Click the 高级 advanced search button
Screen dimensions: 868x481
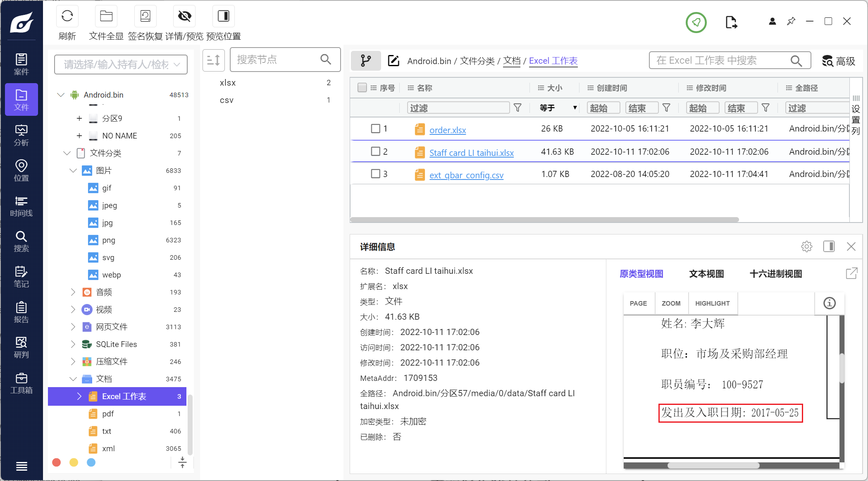click(x=839, y=61)
